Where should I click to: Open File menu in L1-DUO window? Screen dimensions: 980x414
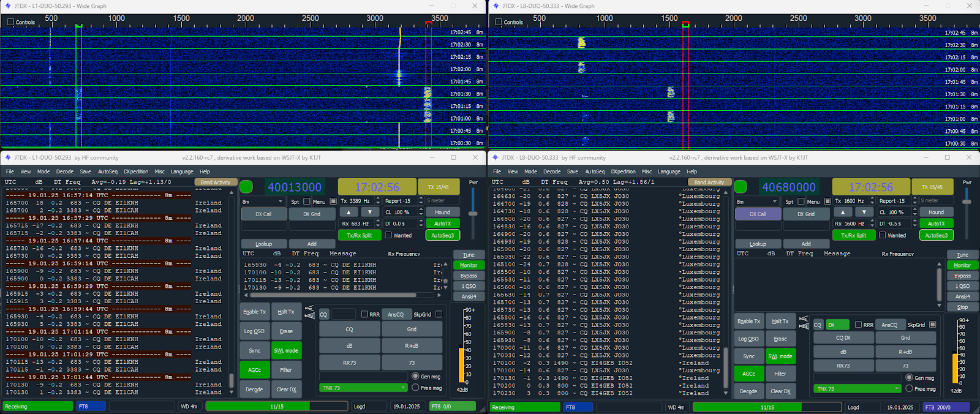(10, 171)
